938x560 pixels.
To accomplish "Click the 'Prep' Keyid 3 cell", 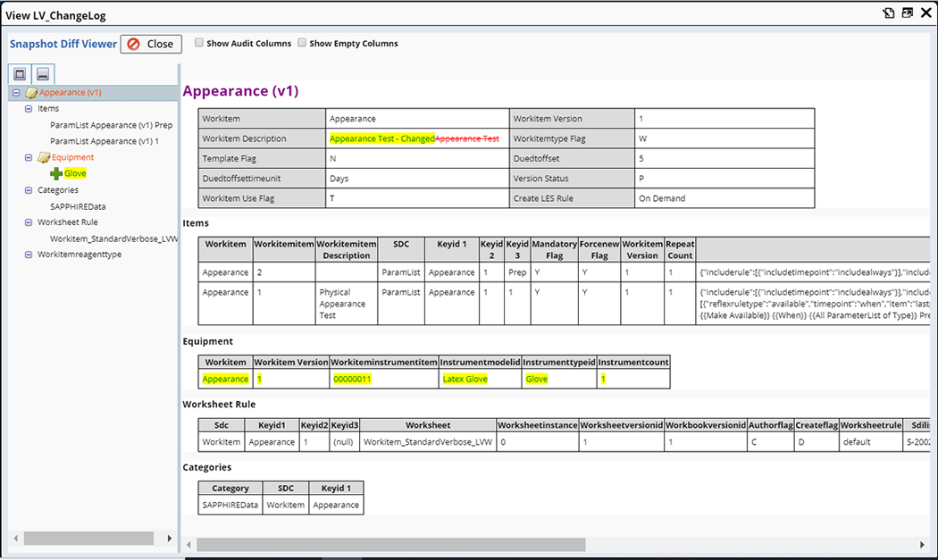I will (517, 272).
